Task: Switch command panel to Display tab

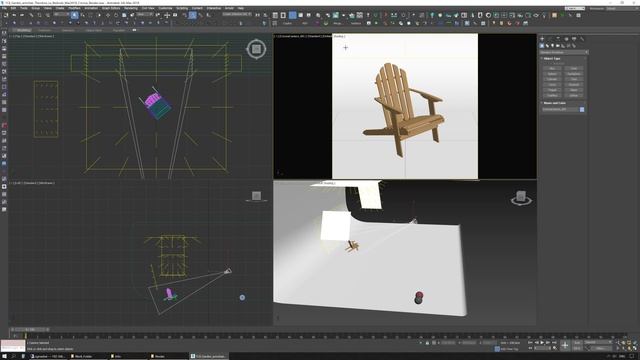Action: tap(574, 38)
